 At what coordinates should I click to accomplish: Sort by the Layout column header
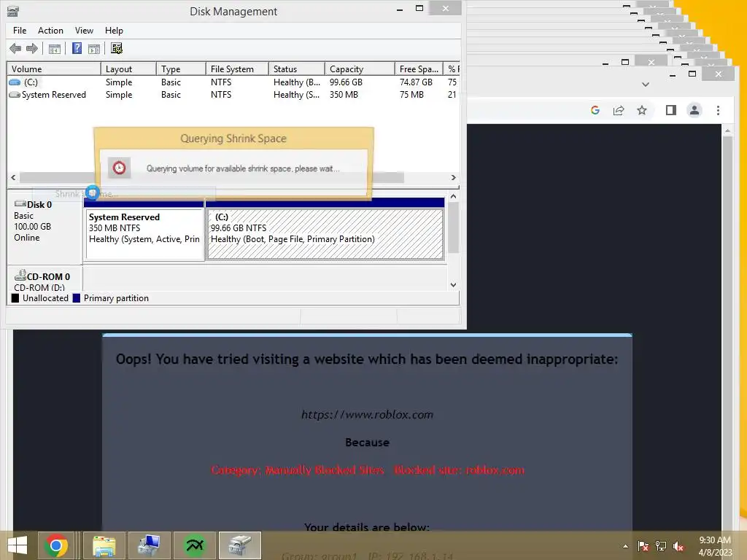[x=128, y=69]
